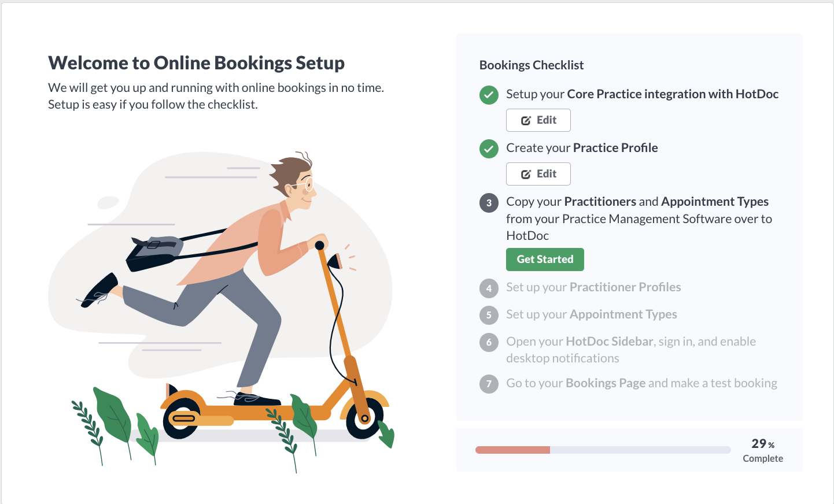Click the green Get Started button
This screenshot has width=834, height=504.
pyautogui.click(x=545, y=260)
